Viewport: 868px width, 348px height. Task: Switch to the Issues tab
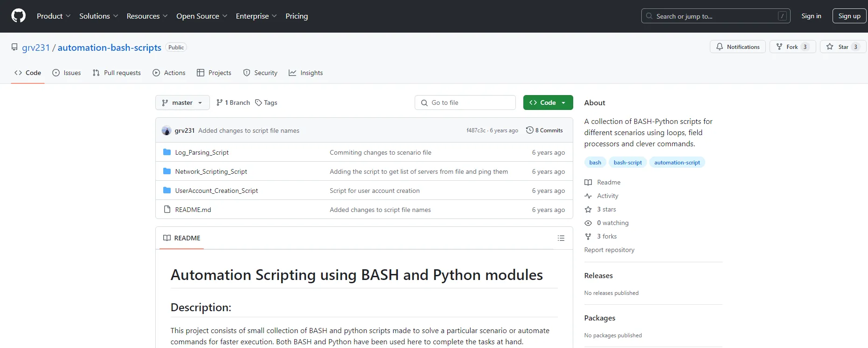click(67, 73)
